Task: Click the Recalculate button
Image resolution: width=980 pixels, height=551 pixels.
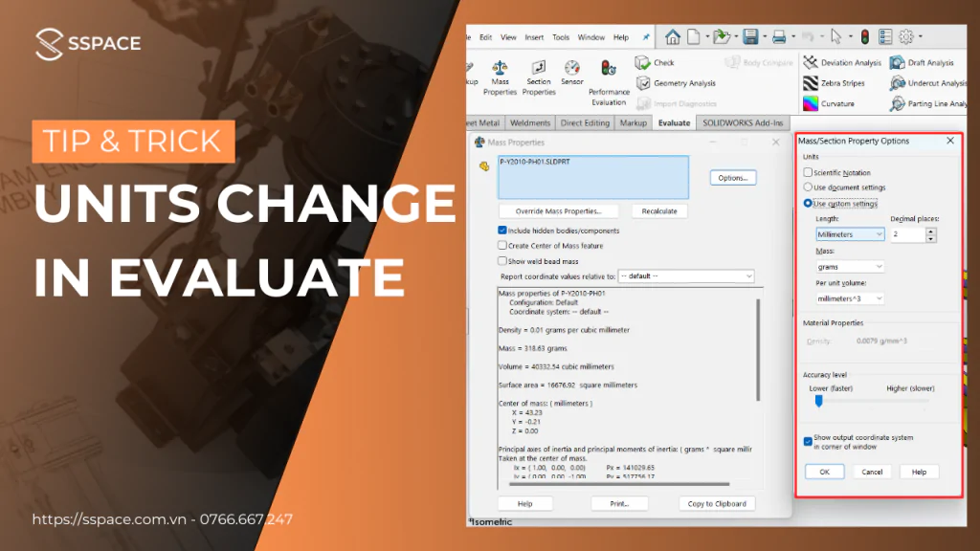Action: (x=659, y=211)
